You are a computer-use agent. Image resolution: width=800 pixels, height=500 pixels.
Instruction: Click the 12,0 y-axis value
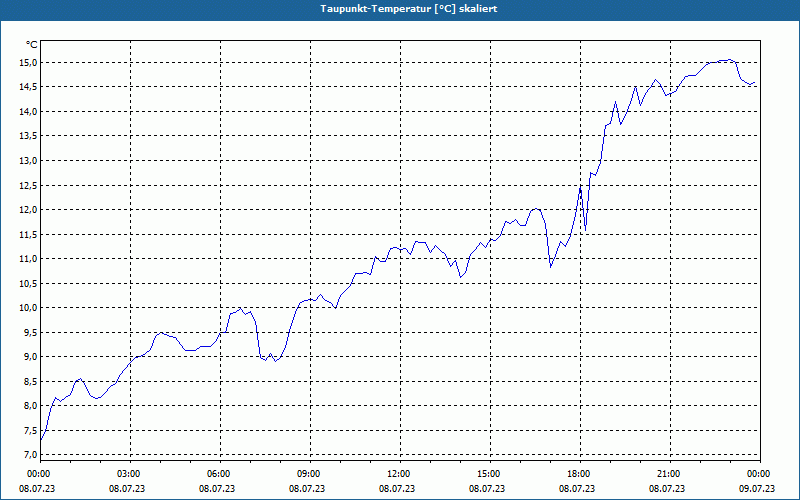click(29, 210)
